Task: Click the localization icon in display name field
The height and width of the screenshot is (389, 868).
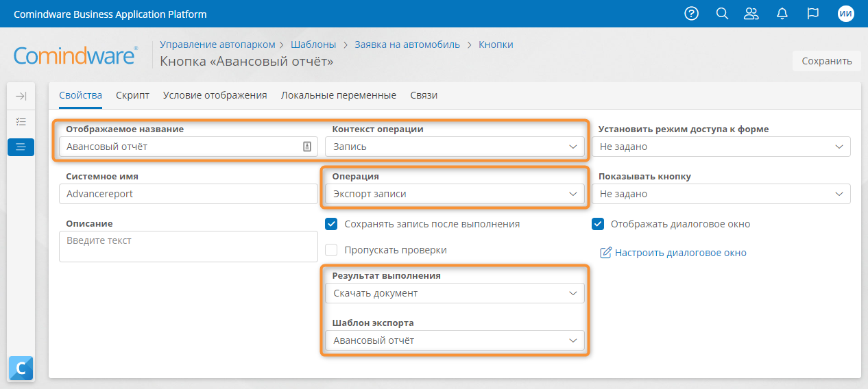Action: [x=307, y=147]
